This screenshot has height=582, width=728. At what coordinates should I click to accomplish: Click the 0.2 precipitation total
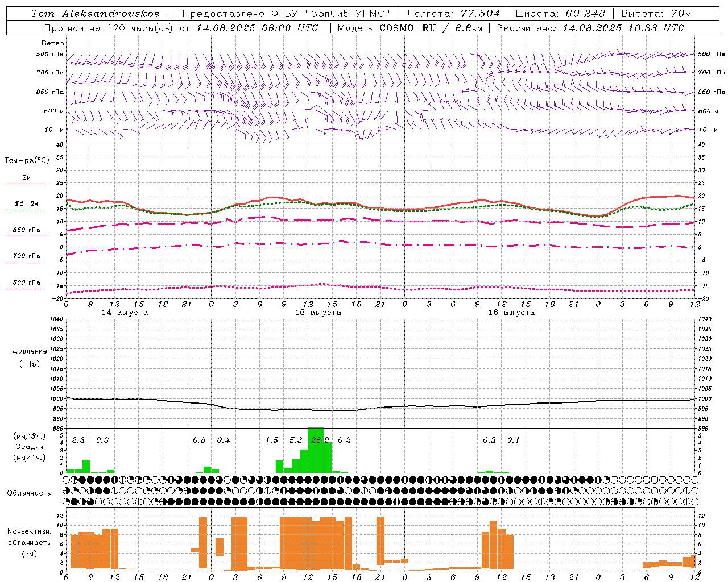coord(344,440)
